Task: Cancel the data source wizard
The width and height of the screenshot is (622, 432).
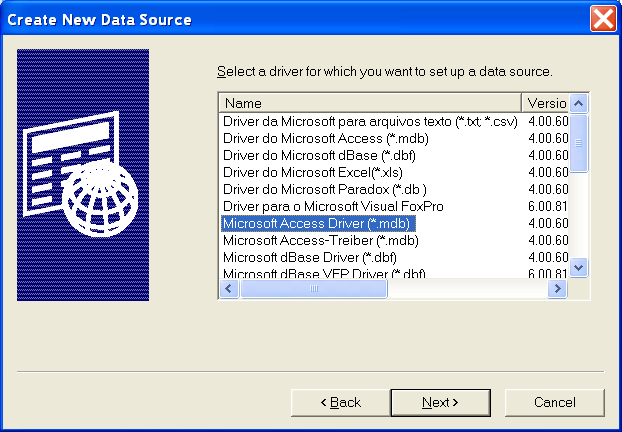Action: click(x=555, y=402)
